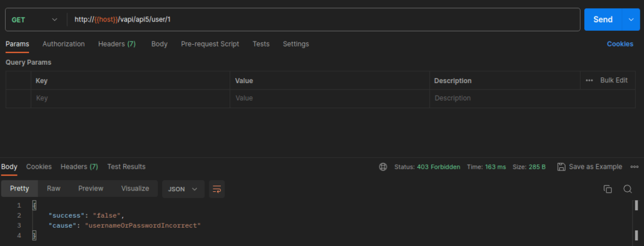
Task: Click Bulk Edit for query params
Action: [x=614, y=81]
